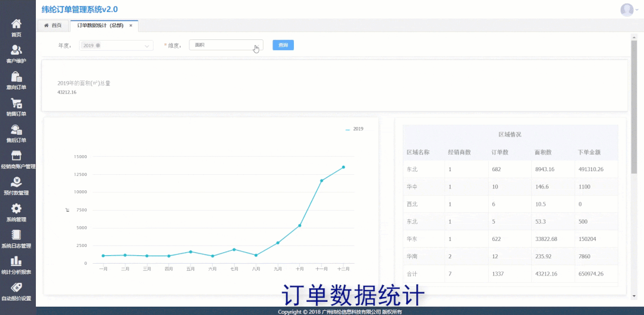644x315 pixels.
Task: Open 统计分析报表 bar chart icon
Action: pyautogui.click(x=17, y=261)
